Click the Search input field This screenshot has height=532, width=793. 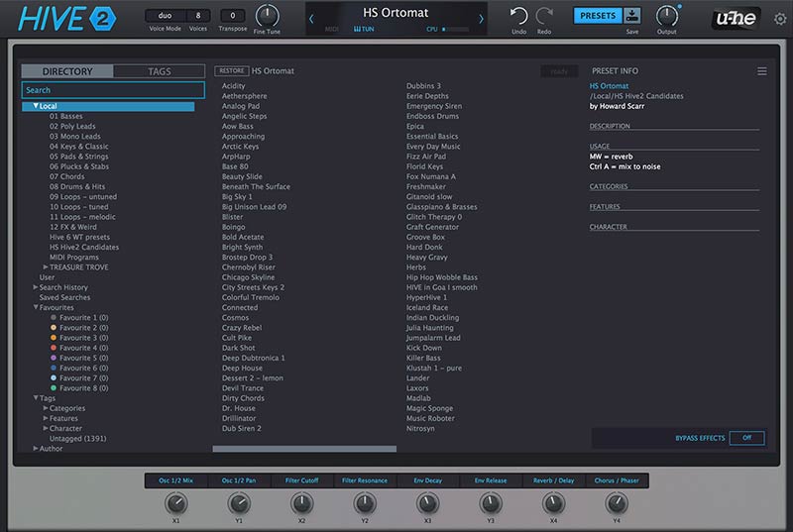click(113, 90)
